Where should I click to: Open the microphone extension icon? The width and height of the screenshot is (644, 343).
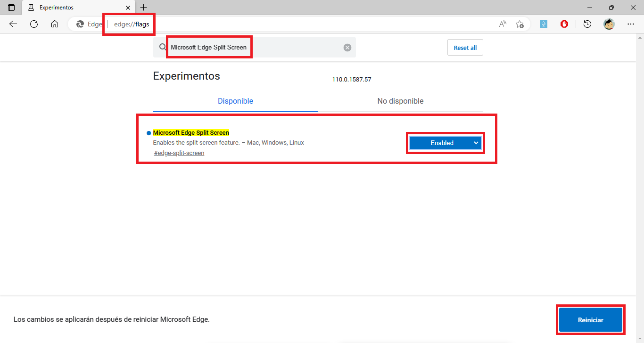click(544, 24)
